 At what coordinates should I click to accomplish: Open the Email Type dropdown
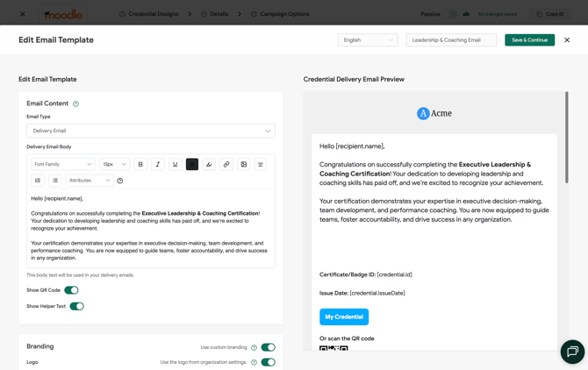coord(151,131)
